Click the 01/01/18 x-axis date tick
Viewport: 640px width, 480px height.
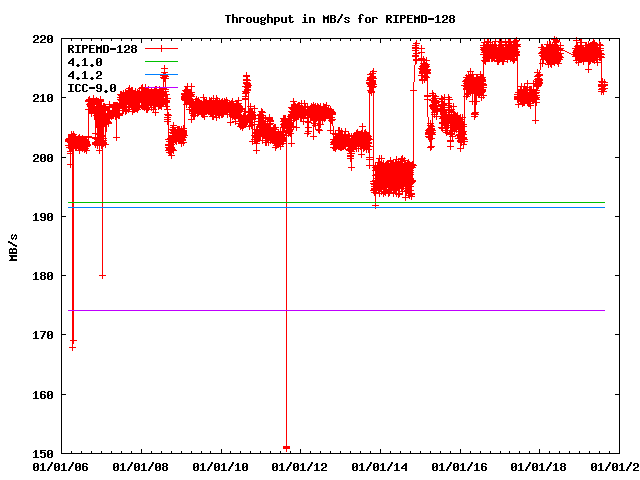click(540, 466)
